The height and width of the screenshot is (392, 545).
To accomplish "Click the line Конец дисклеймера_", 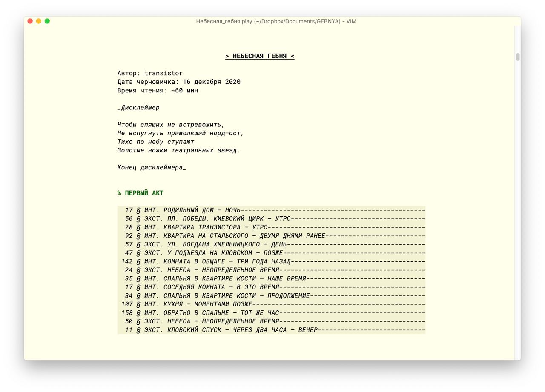I will [x=152, y=167].
